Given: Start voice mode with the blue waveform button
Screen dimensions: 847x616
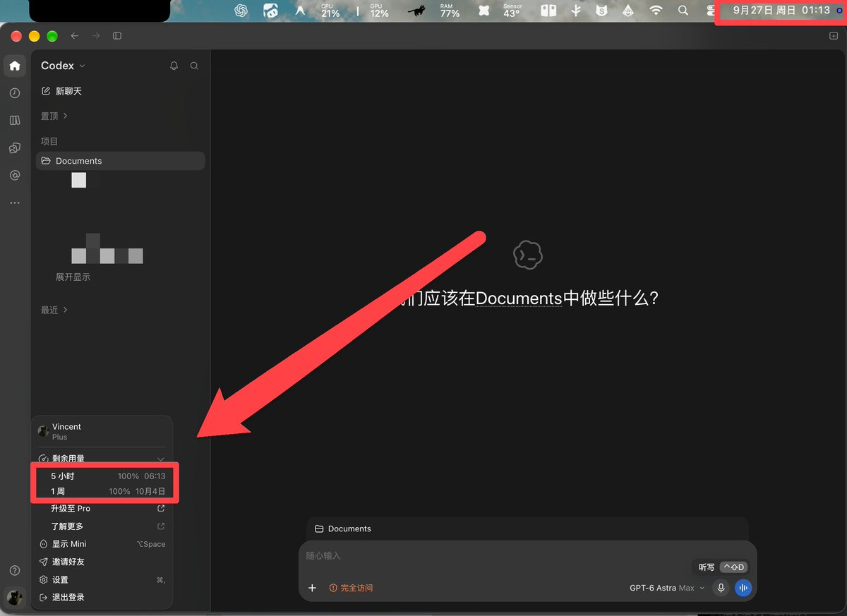Looking at the screenshot, I should point(743,588).
